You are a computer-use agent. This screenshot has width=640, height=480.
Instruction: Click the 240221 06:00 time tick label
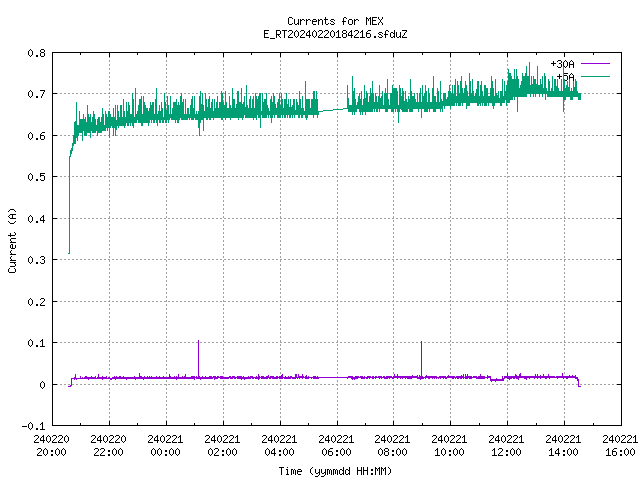coord(336,446)
